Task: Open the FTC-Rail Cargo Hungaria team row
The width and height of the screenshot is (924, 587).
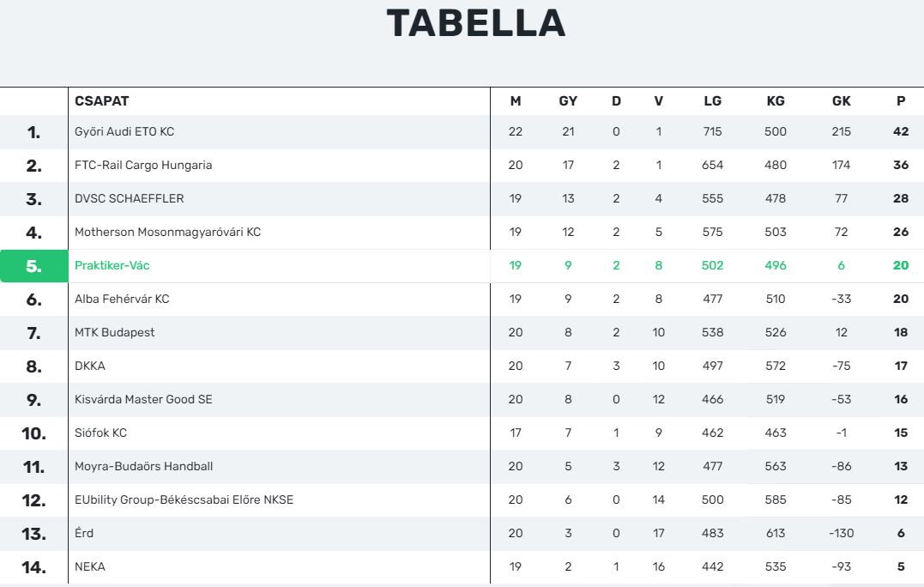Action: [x=462, y=165]
